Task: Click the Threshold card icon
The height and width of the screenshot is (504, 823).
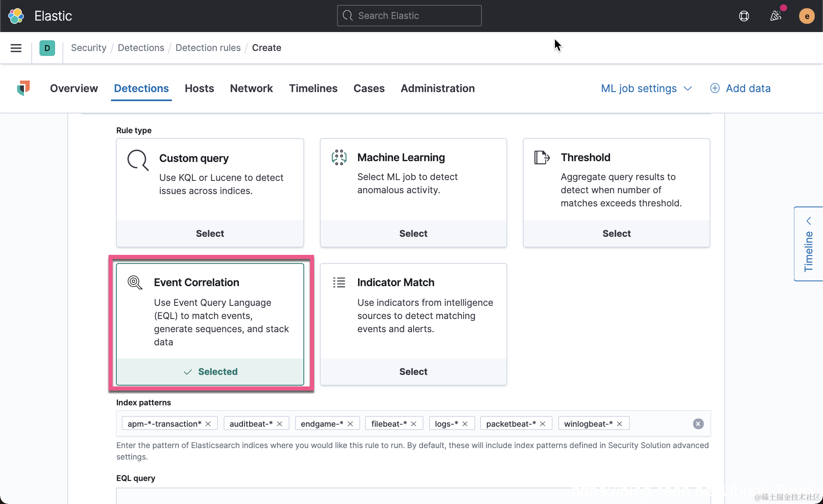Action: tap(542, 157)
